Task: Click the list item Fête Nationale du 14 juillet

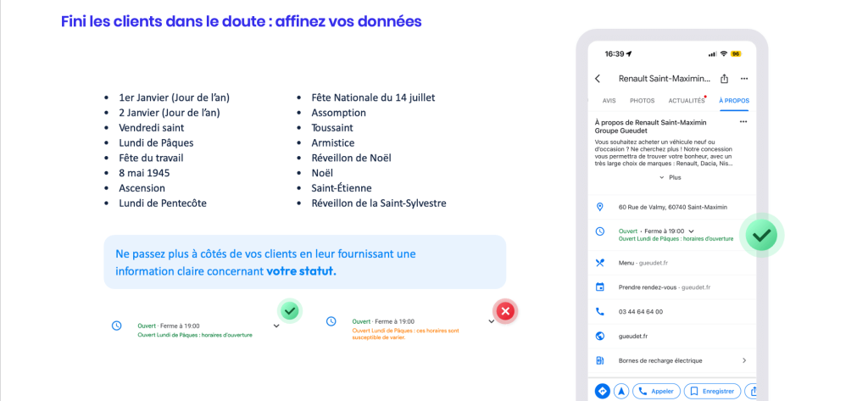Action: click(373, 97)
